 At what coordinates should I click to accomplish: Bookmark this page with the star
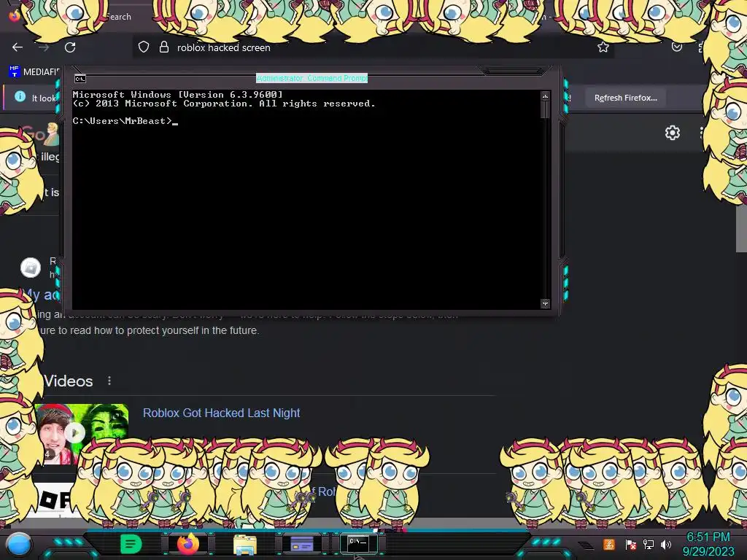[603, 47]
